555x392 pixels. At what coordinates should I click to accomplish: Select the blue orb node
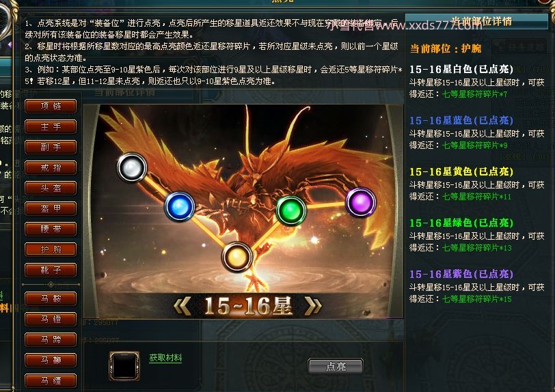coord(180,207)
